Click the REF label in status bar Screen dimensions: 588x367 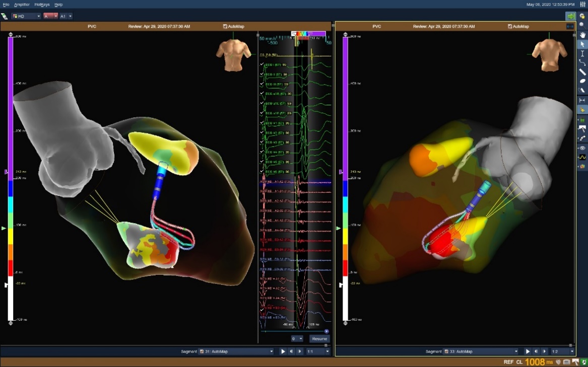[508, 362]
